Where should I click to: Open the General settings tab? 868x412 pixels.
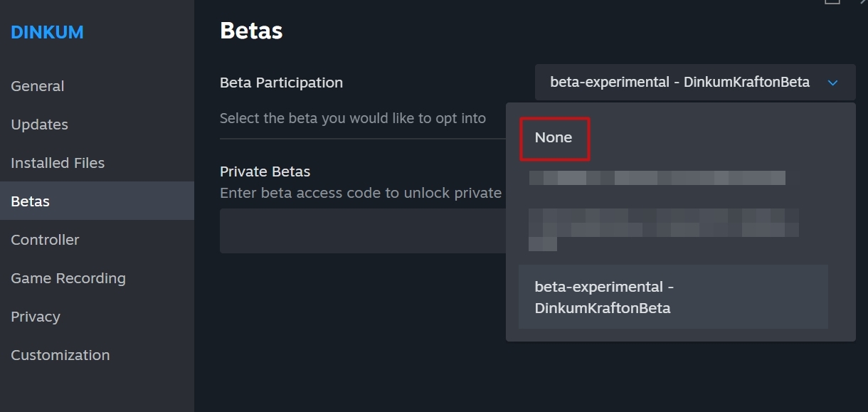[x=38, y=86]
